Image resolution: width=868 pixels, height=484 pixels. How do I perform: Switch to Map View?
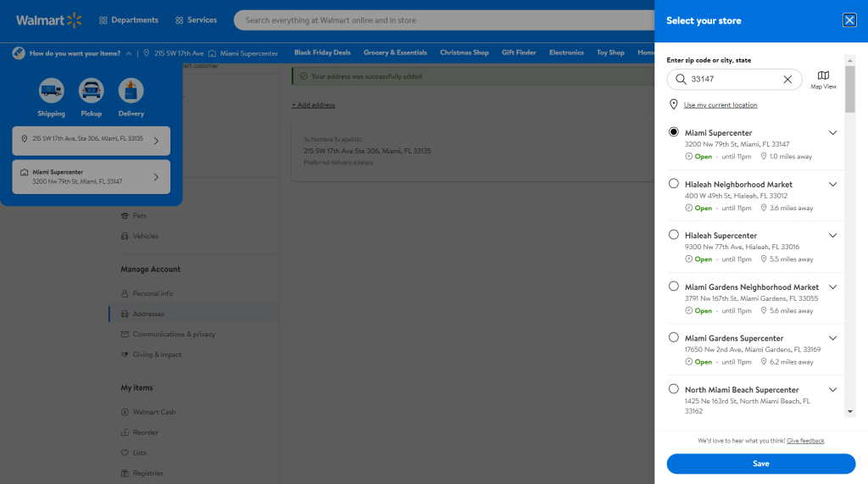pos(823,80)
